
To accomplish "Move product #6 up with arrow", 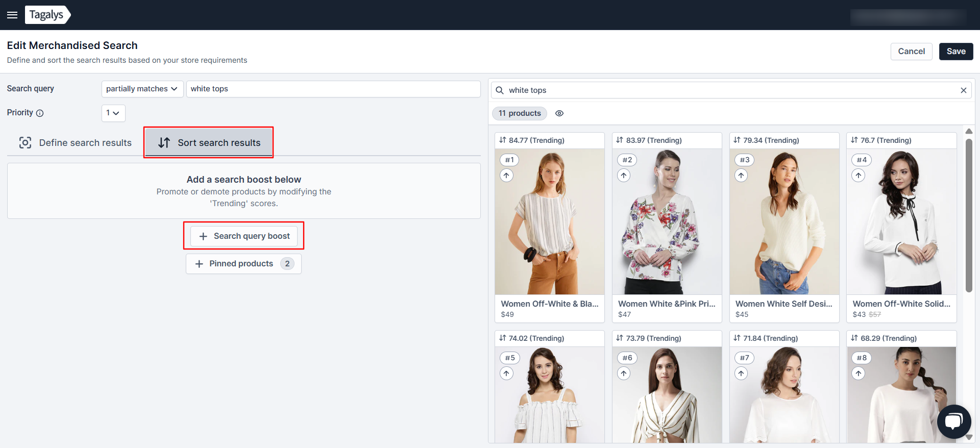I will [x=624, y=374].
